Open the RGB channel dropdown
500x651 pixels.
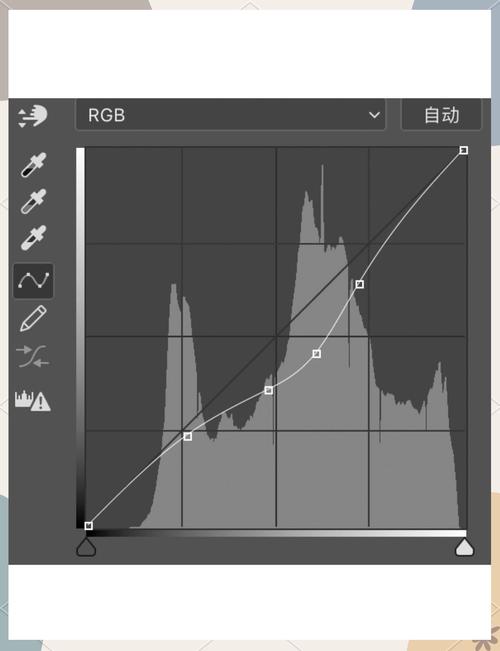[230, 115]
